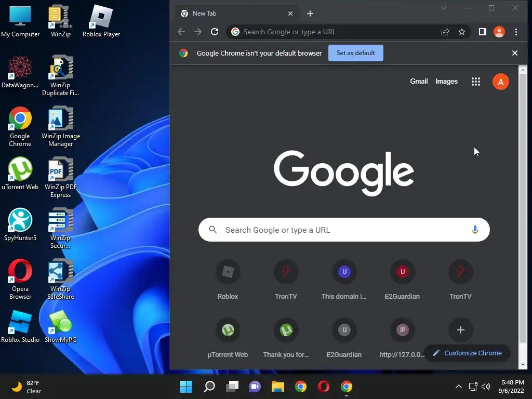This screenshot has height=399, width=532.
Task: Open the Images link
Action: [x=446, y=82]
